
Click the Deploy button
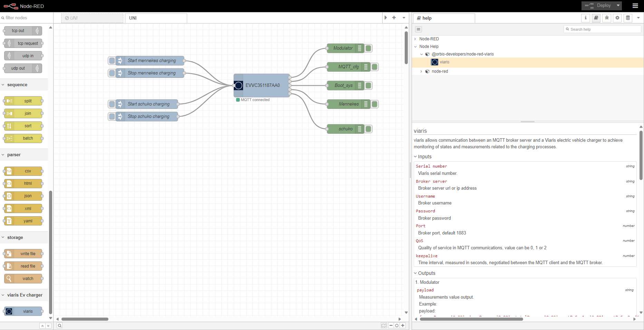pyautogui.click(x=598, y=6)
